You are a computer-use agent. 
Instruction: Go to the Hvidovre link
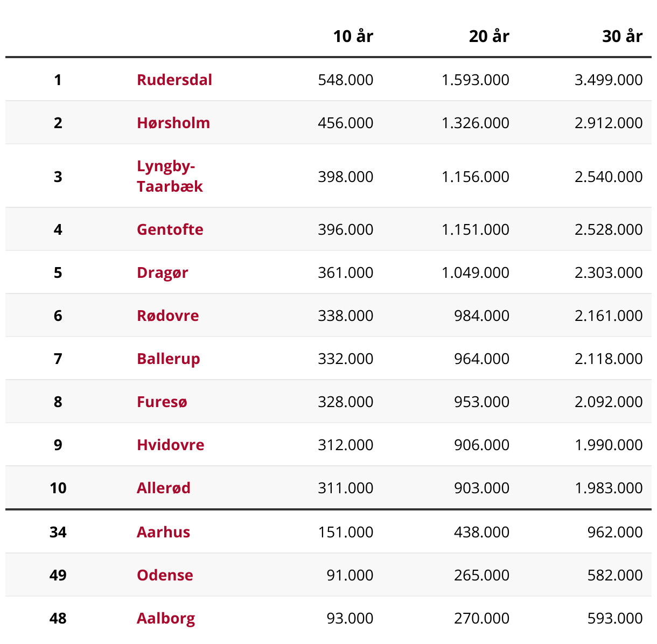170,445
